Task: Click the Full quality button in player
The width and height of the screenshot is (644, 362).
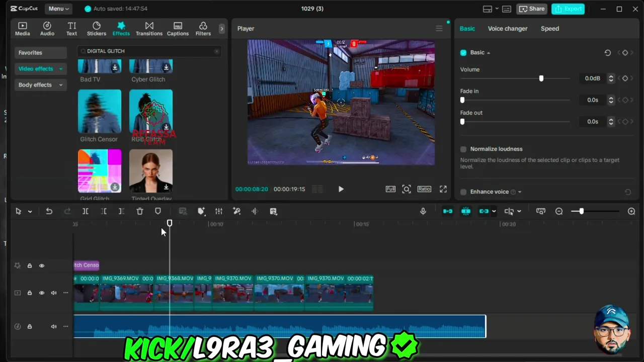Action: (x=390, y=189)
